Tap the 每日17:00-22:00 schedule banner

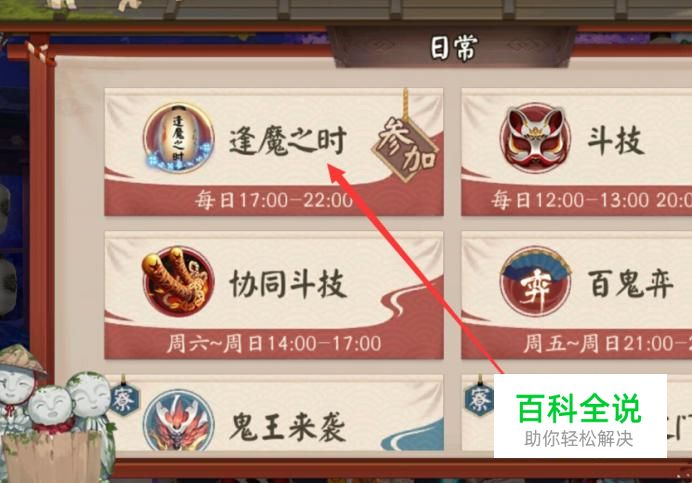click(274, 200)
